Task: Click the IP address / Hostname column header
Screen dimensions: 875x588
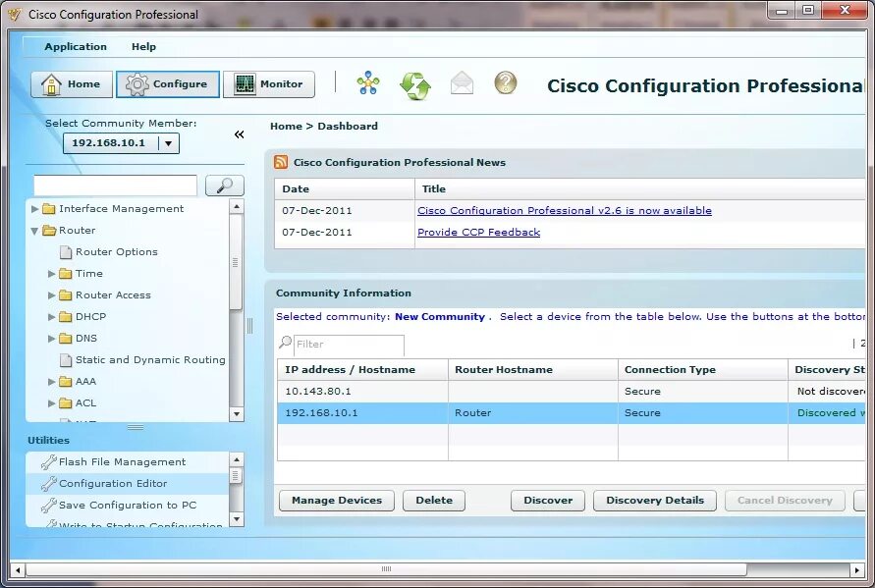Action: pyautogui.click(x=362, y=370)
